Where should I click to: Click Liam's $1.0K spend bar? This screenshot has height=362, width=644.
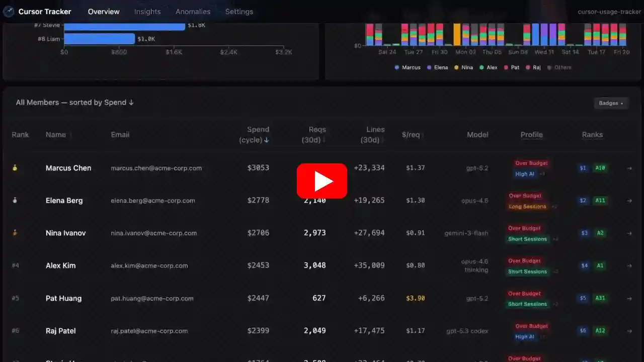[99, 39]
